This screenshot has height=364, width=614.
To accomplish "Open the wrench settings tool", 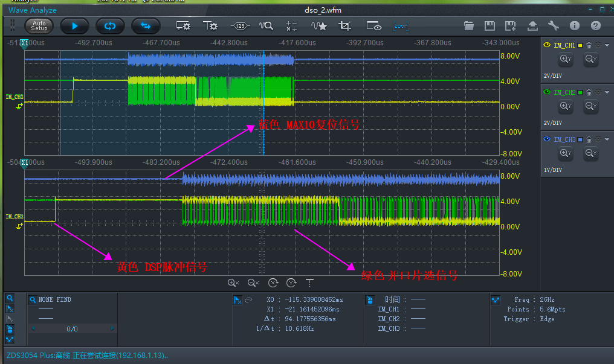I will click(x=553, y=26).
